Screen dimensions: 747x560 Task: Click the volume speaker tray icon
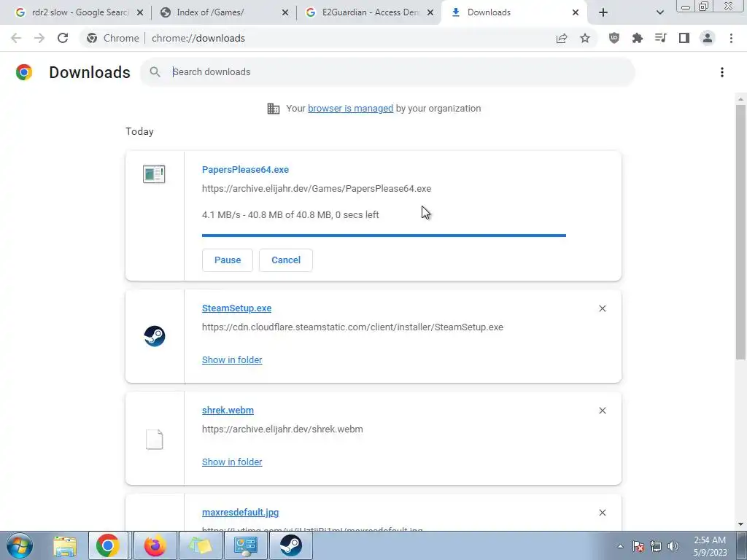coord(673,546)
